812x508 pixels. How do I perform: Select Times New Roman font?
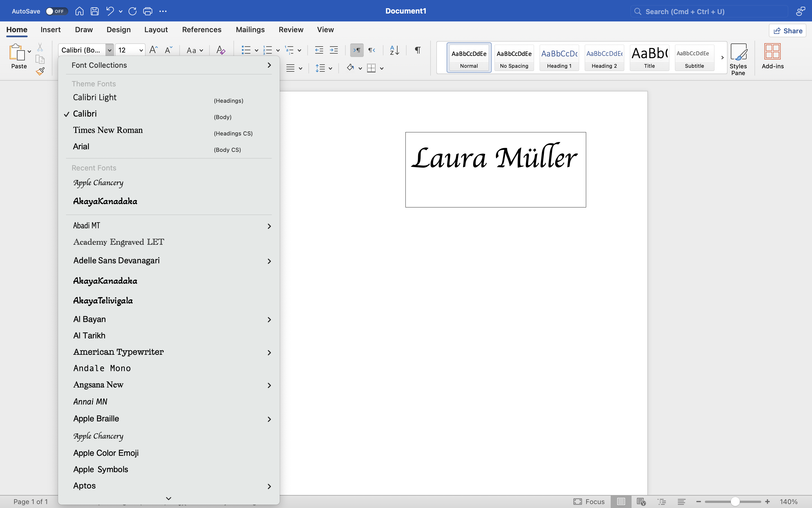[169, 130]
